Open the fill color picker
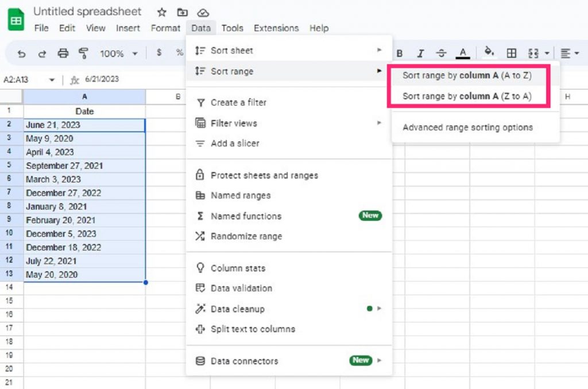 tap(489, 52)
